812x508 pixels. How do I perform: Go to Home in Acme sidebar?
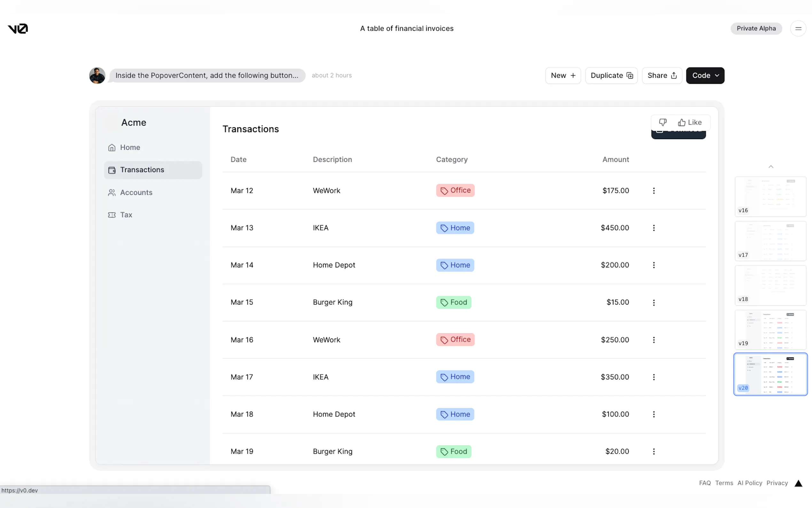pos(130,147)
